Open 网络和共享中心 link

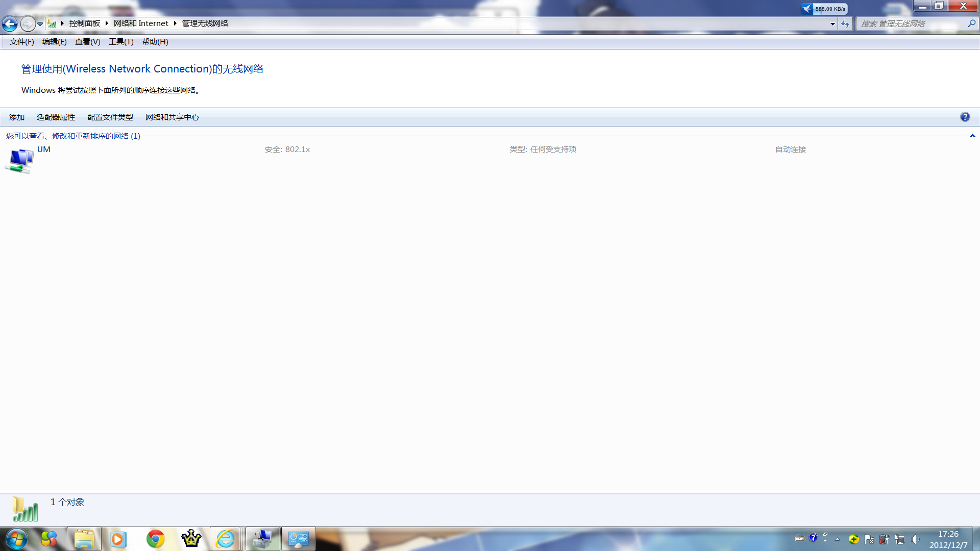pyautogui.click(x=172, y=117)
